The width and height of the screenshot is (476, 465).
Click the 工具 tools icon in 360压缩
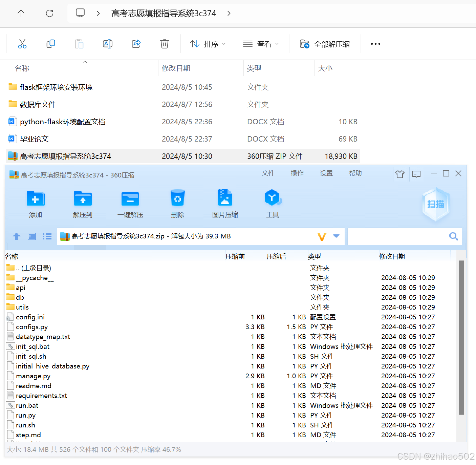pyautogui.click(x=273, y=198)
